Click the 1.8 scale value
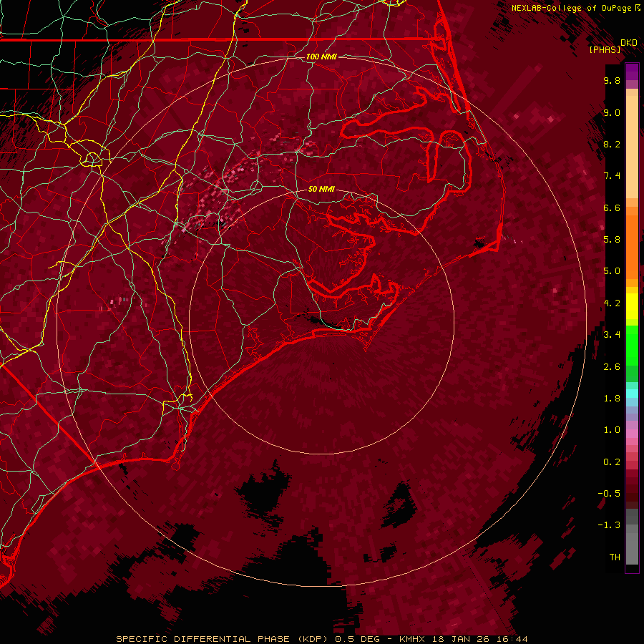 coord(612,399)
